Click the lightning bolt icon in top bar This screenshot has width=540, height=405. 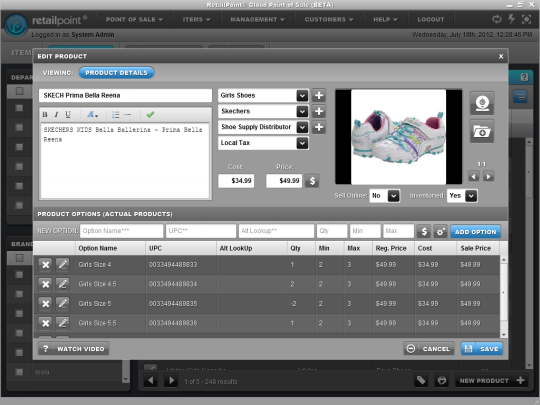pyautogui.click(x=512, y=19)
